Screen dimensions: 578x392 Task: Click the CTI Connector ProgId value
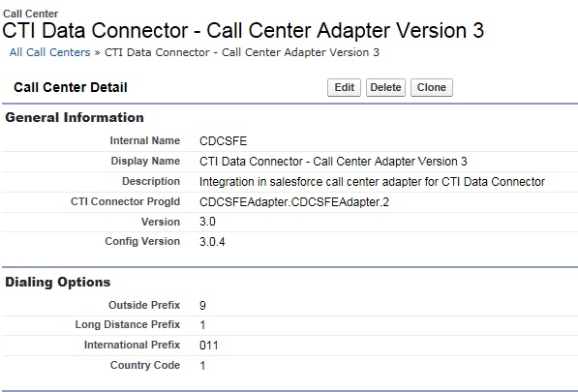pos(294,202)
